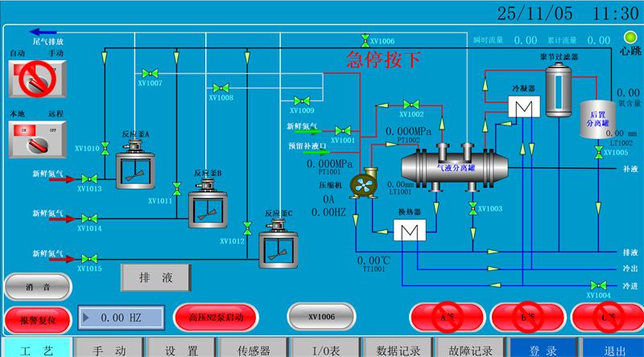
Task: Click the XV1003 valve below the separator
Action: 473,207
